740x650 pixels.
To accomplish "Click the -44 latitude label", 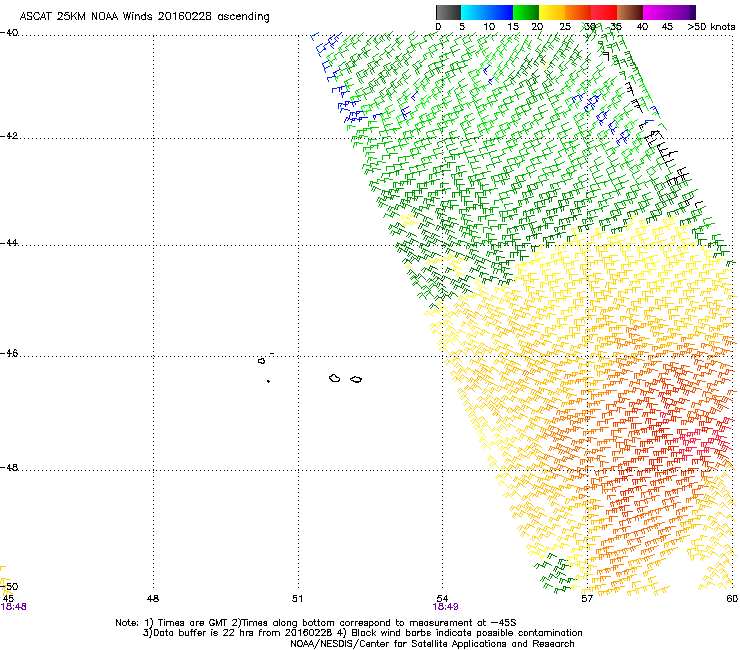I will pyautogui.click(x=9, y=243).
